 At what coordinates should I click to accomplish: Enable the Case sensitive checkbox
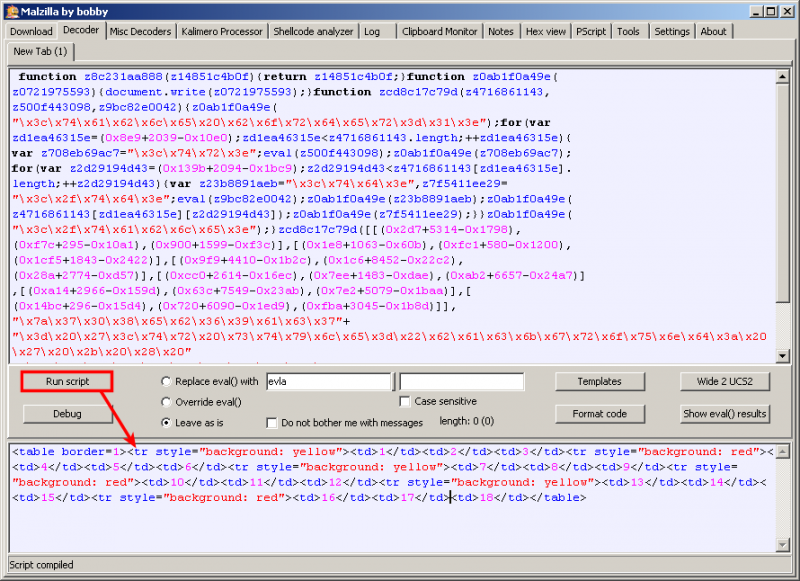click(404, 400)
